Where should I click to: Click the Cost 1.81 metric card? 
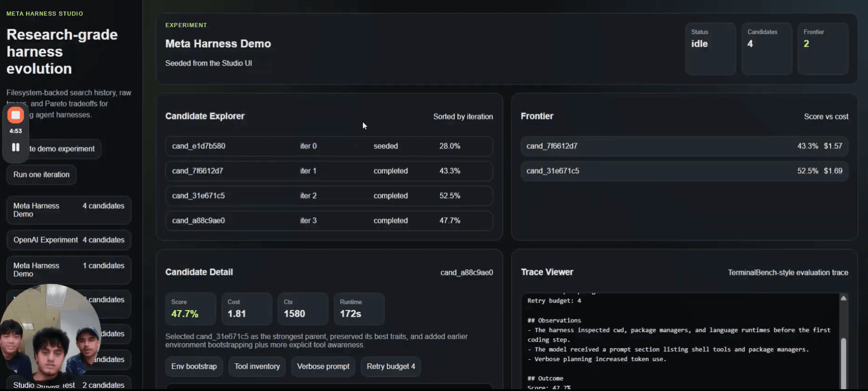click(246, 309)
